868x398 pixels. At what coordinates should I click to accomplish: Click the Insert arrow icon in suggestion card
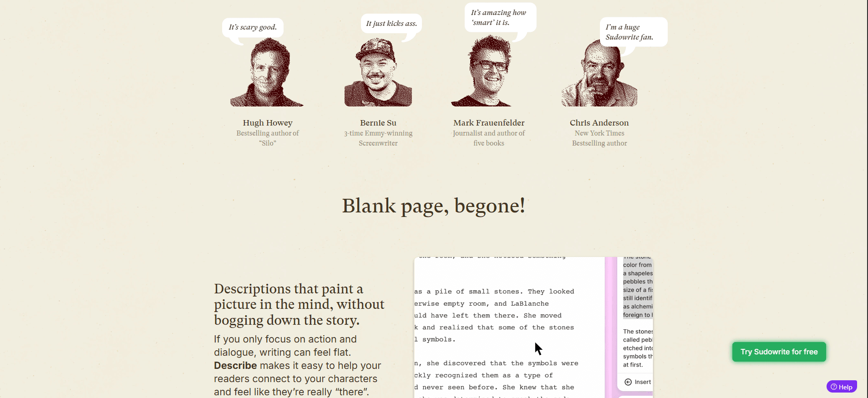coord(628,382)
